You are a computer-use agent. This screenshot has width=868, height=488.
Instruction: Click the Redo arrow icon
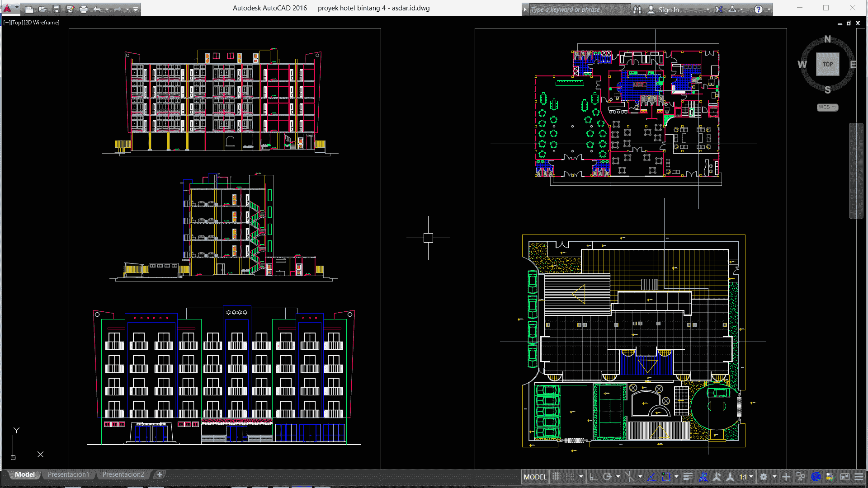[x=118, y=9]
